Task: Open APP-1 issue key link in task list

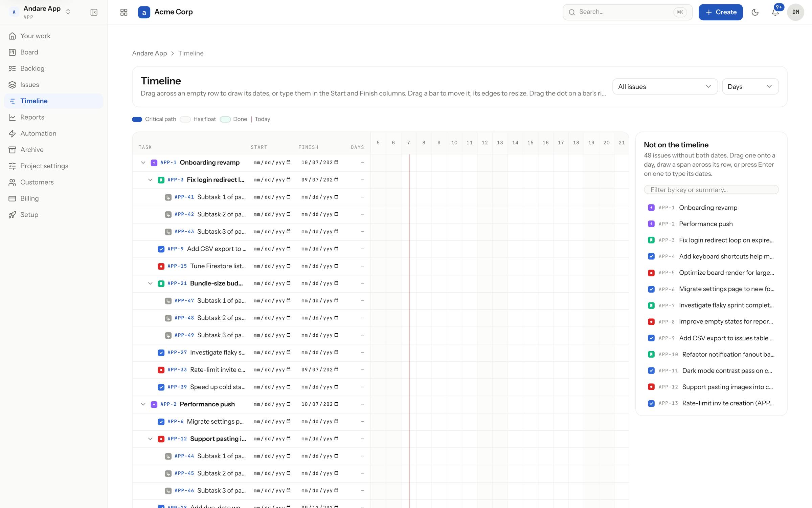Action: (x=168, y=163)
